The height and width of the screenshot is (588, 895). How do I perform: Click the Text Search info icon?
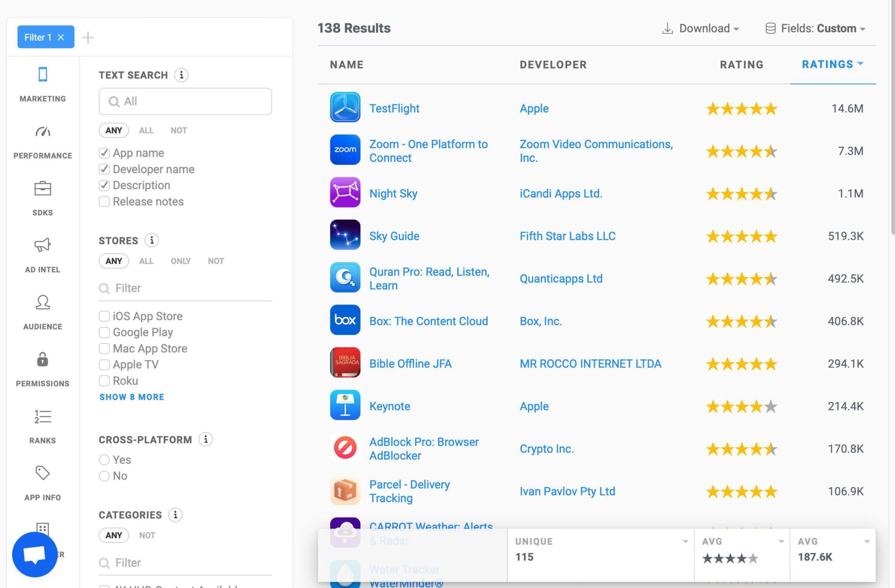(x=181, y=75)
